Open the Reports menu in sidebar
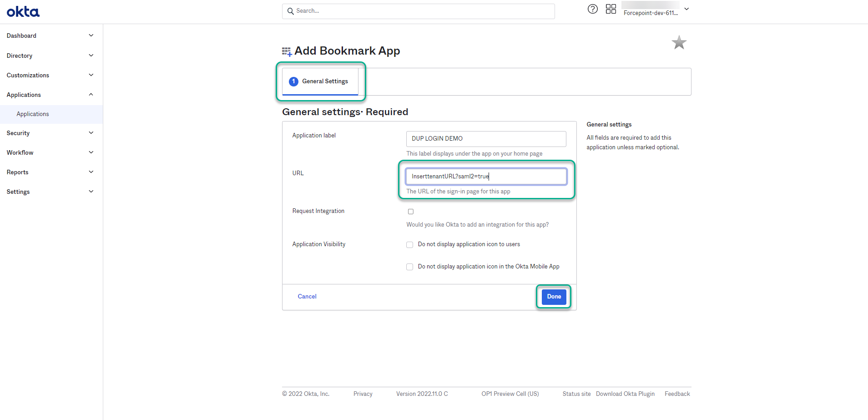 click(x=17, y=172)
